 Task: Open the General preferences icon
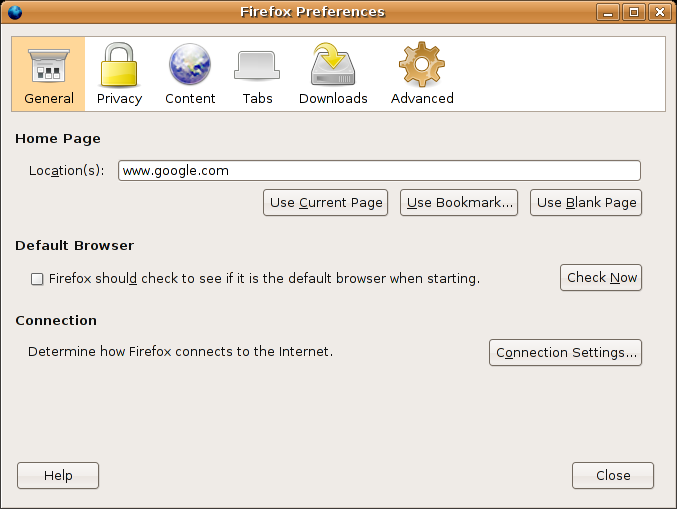pyautogui.click(x=49, y=66)
